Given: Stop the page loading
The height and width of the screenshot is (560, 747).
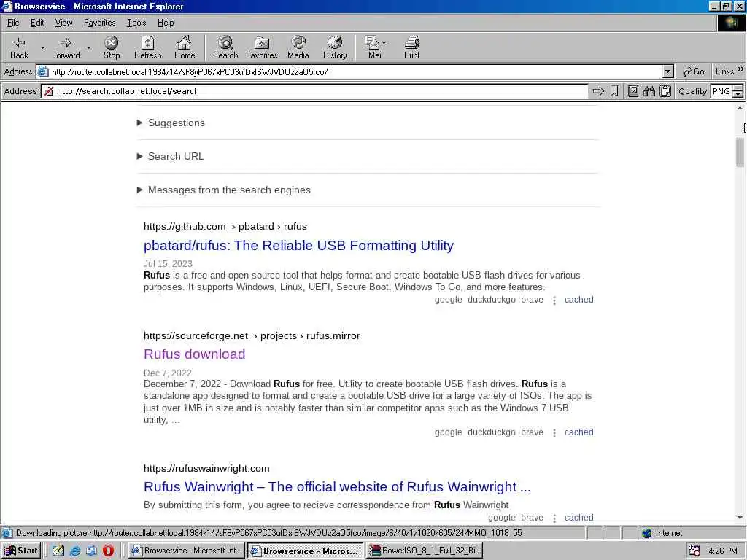Looking at the screenshot, I should click(x=112, y=47).
